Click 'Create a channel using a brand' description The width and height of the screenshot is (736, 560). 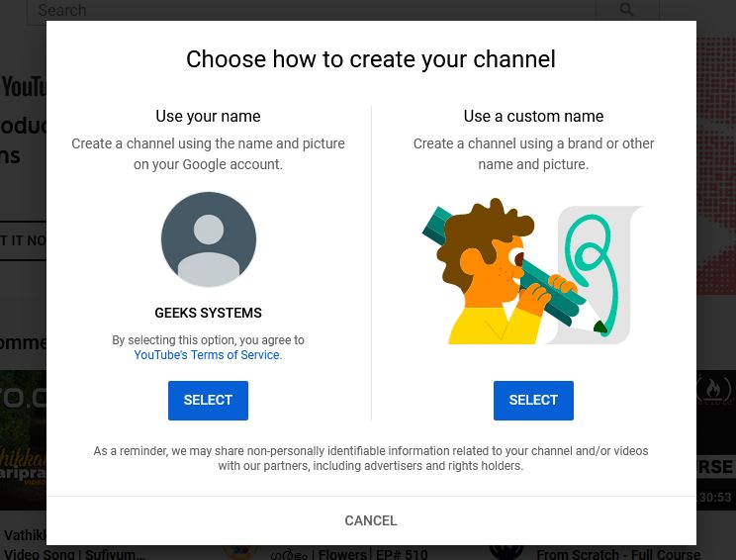pyautogui.click(x=533, y=154)
